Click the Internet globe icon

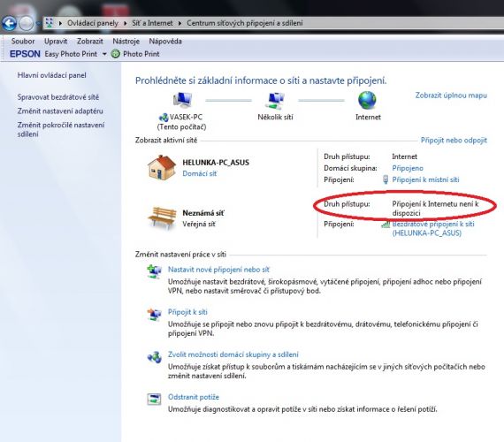(x=367, y=100)
